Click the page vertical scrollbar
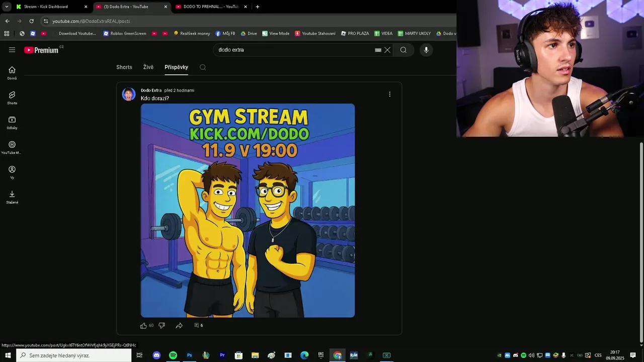 pos(641,241)
